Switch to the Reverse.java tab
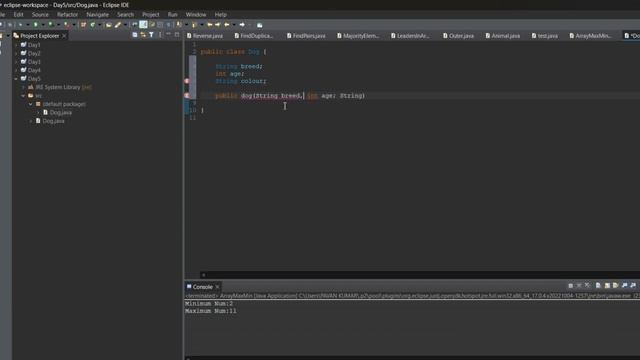The image size is (640, 360). click(205, 36)
